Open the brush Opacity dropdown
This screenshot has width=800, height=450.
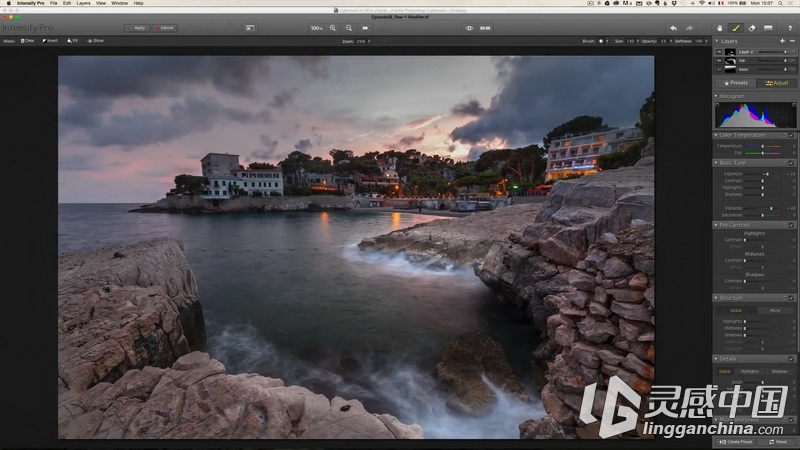pyautogui.click(x=665, y=41)
